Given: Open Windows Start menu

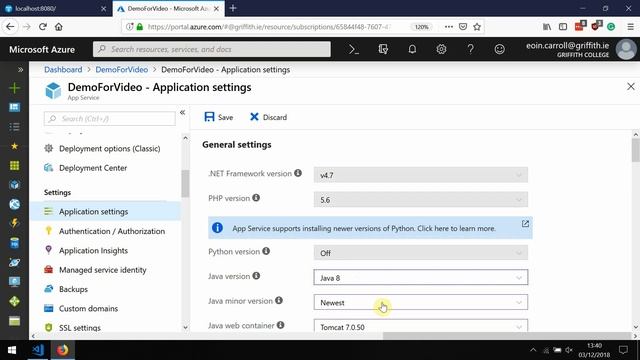Looking at the screenshot, I should 12,350.
